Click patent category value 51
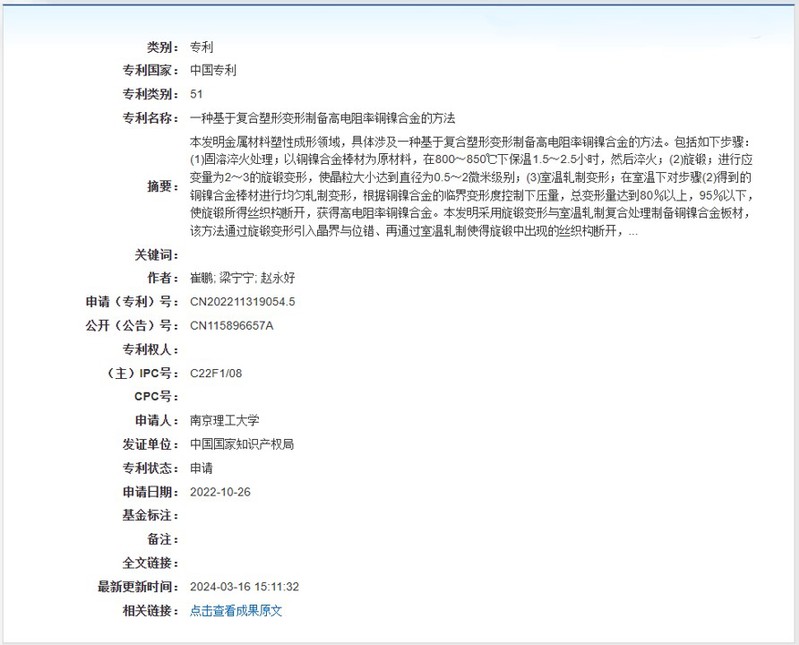The height and width of the screenshot is (645, 799). tap(196, 94)
